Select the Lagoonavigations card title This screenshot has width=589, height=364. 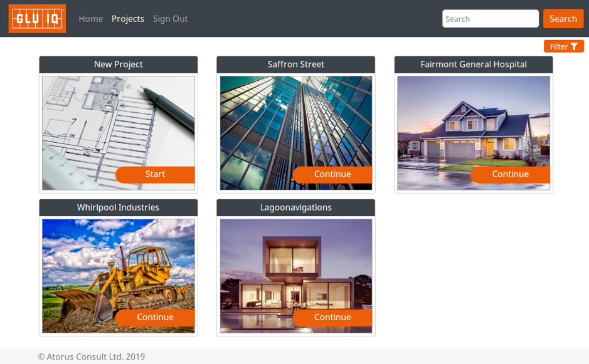[x=296, y=207]
